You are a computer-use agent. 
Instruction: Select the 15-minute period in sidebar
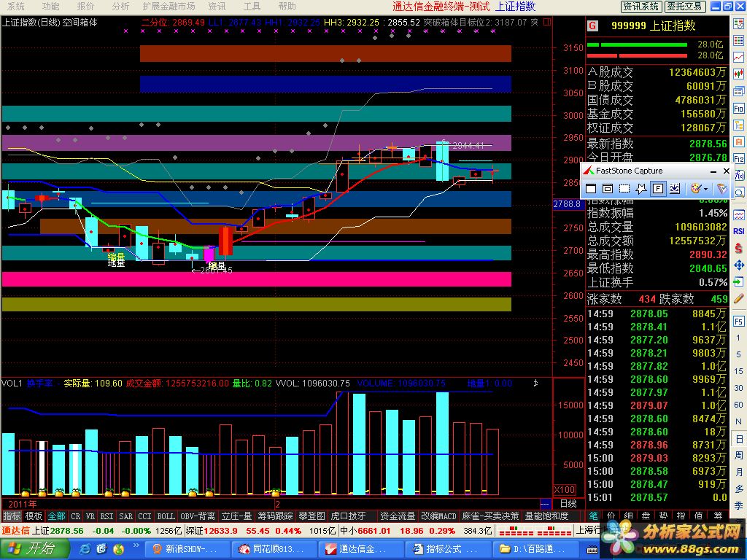(x=739, y=371)
